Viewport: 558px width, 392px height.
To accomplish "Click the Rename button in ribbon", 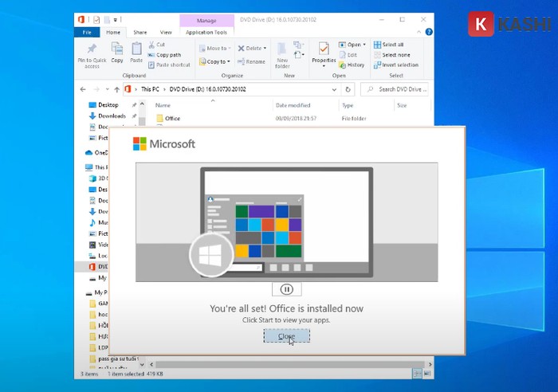I will (251, 61).
